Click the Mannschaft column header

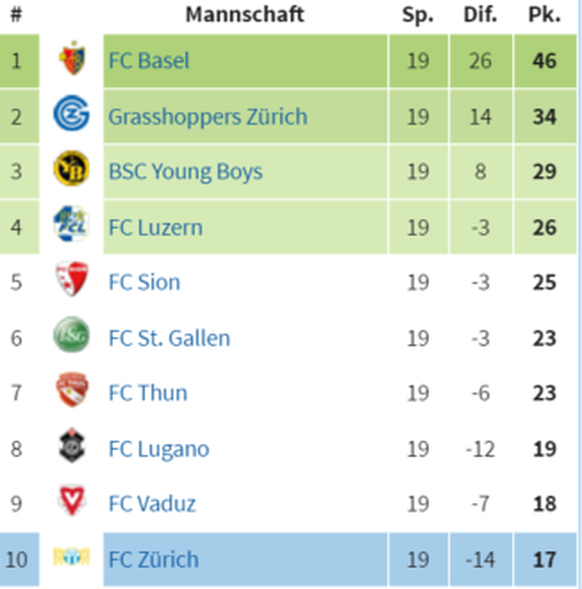245,15
